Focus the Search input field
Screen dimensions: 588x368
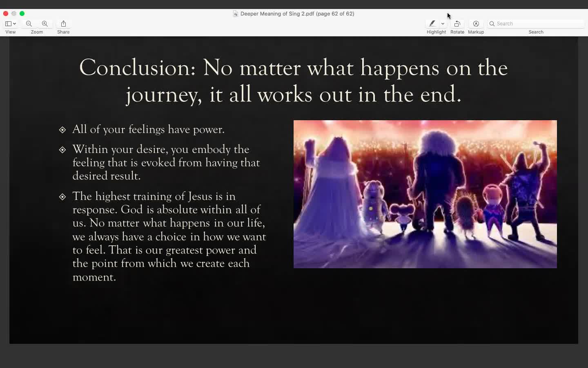pyautogui.click(x=536, y=24)
